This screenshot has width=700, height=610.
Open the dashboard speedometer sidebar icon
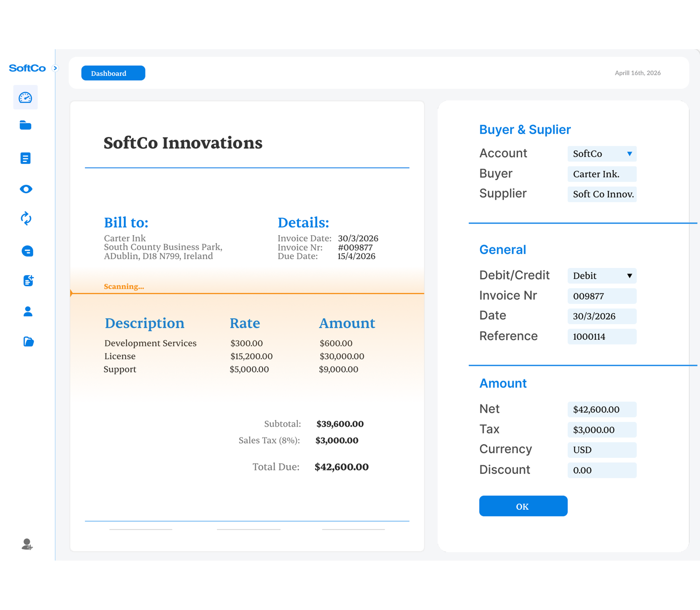(25, 98)
